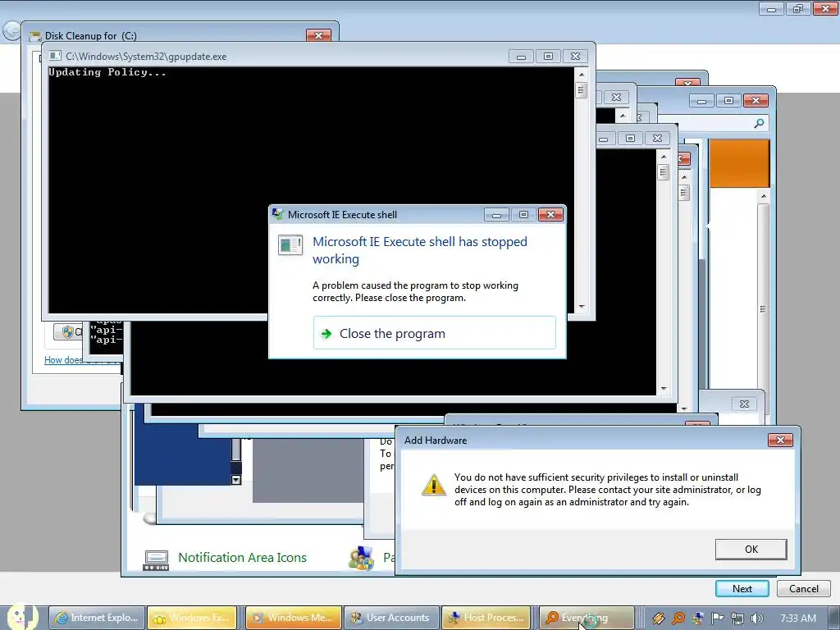
Task: Click the Disk Cleanup title bar icon
Action: (35, 36)
